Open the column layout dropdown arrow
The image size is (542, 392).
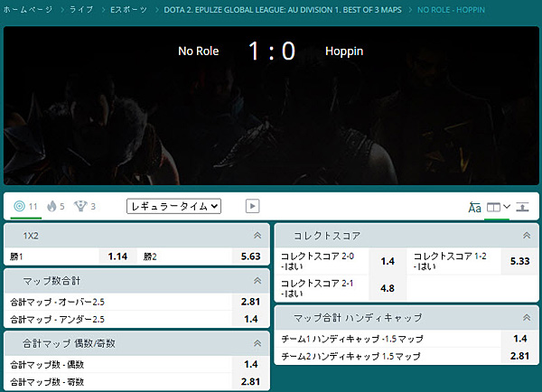click(507, 207)
